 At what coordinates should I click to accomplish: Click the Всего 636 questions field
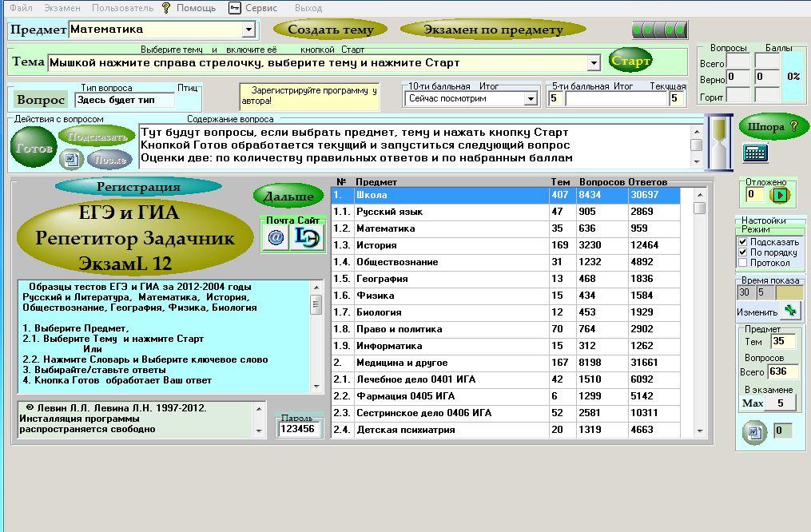tap(782, 371)
